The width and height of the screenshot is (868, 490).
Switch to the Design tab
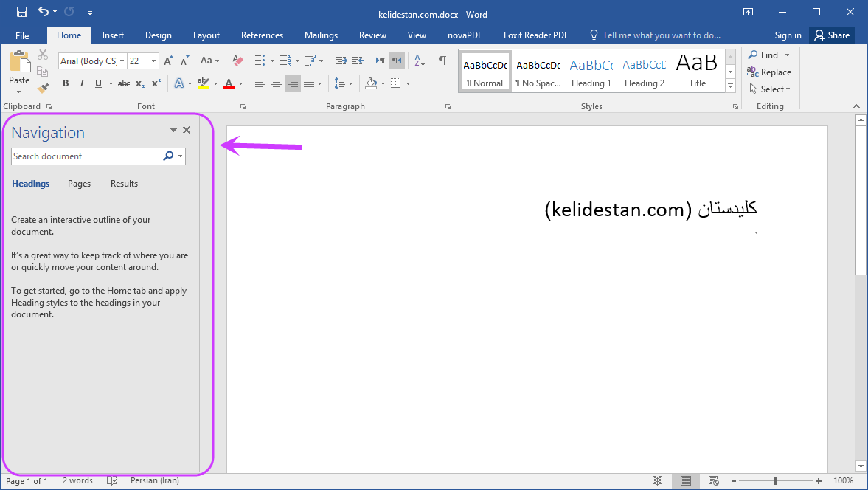(159, 35)
